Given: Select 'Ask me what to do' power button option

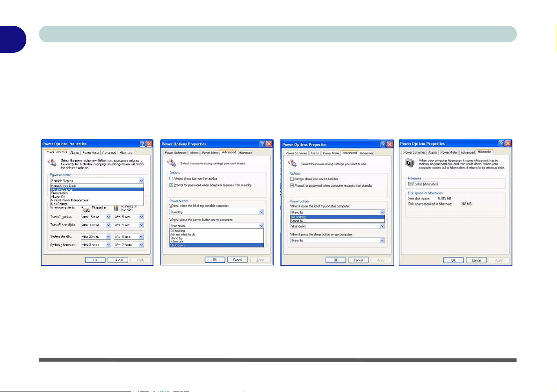Looking at the screenshot, I should (x=217, y=235).
